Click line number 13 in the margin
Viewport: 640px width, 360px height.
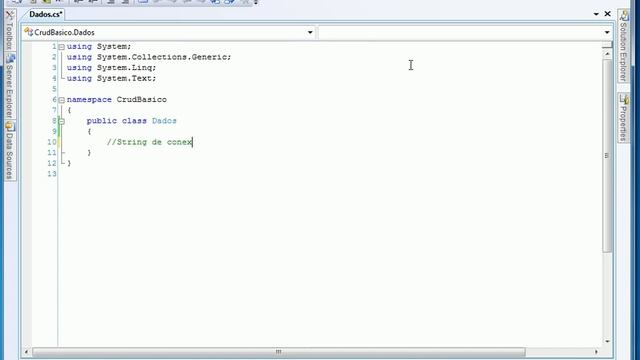52,174
